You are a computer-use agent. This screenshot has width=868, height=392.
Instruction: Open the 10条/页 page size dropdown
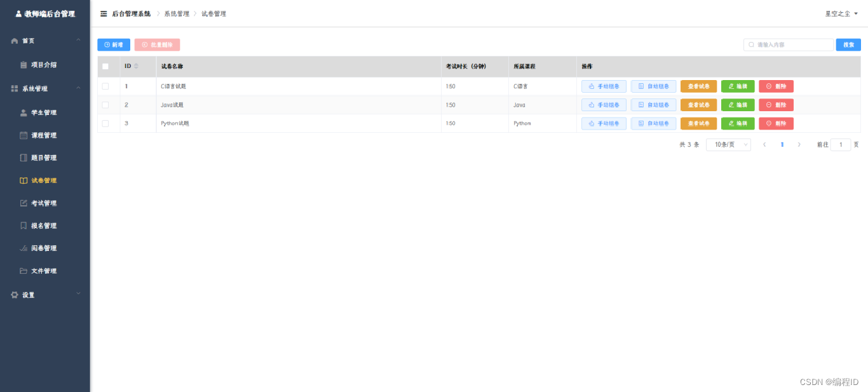point(728,145)
